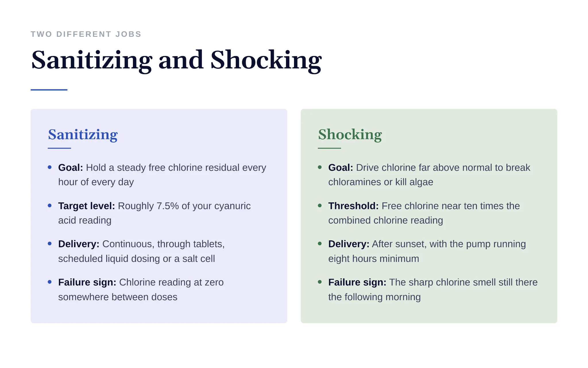Click the green bullet beside Shocking Delivery
This screenshot has width=588, height=368.
coord(320,244)
